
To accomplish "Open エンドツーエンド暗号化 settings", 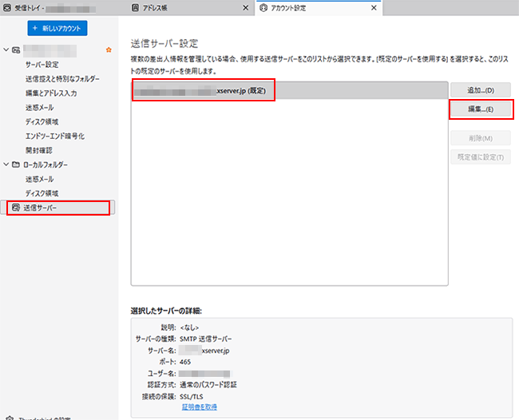I will point(55,136).
